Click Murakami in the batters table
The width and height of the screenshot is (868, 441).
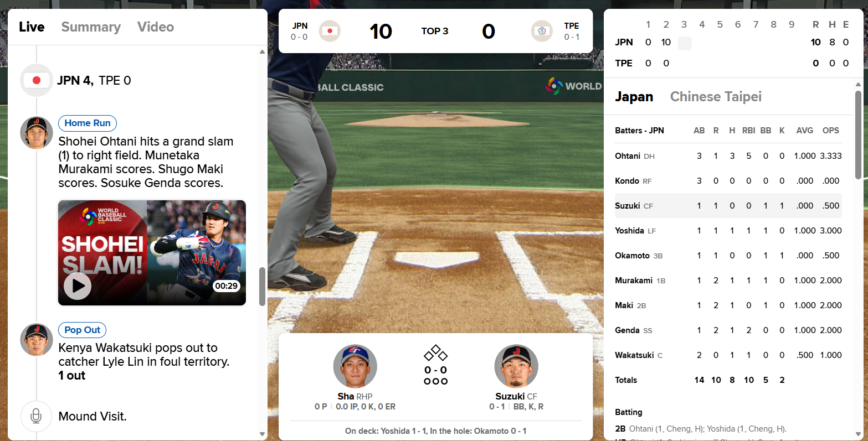[x=634, y=281]
